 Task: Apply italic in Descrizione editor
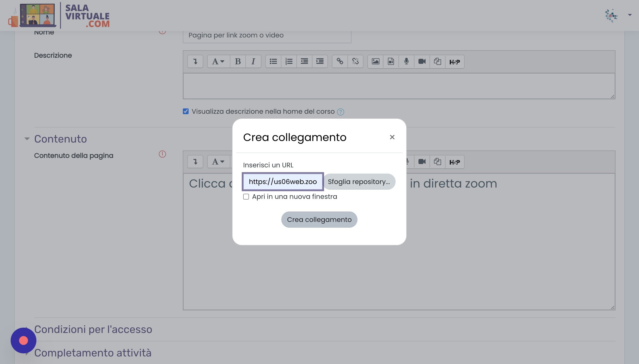(x=253, y=61)
